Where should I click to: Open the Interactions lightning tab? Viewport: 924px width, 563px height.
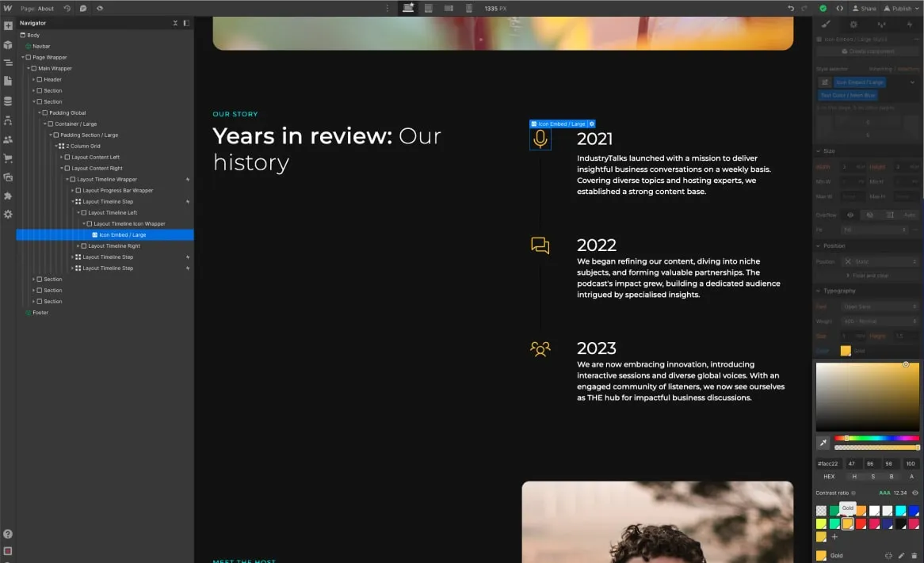pyautogui.click(x=910, y=24)
